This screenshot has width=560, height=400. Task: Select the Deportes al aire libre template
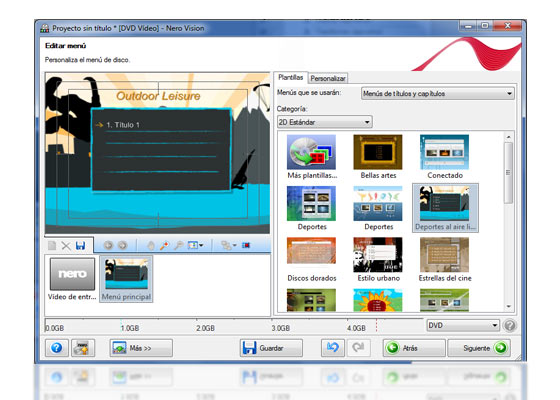(x=445, y=208)
